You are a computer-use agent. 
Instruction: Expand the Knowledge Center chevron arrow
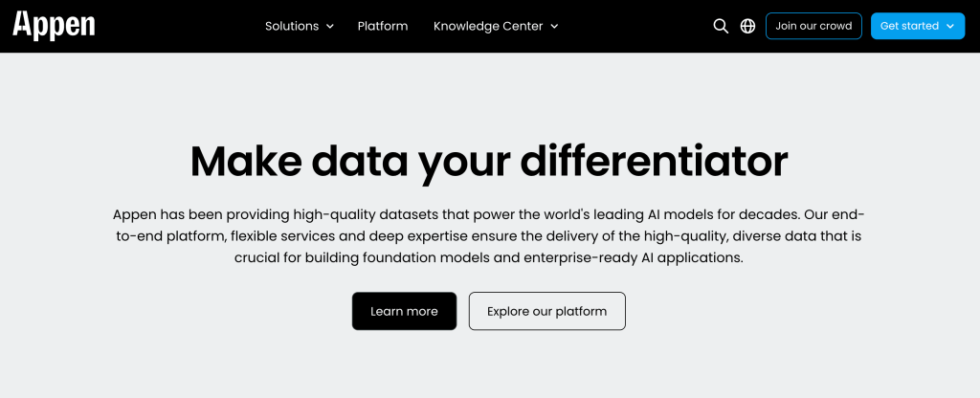[554, 27]
